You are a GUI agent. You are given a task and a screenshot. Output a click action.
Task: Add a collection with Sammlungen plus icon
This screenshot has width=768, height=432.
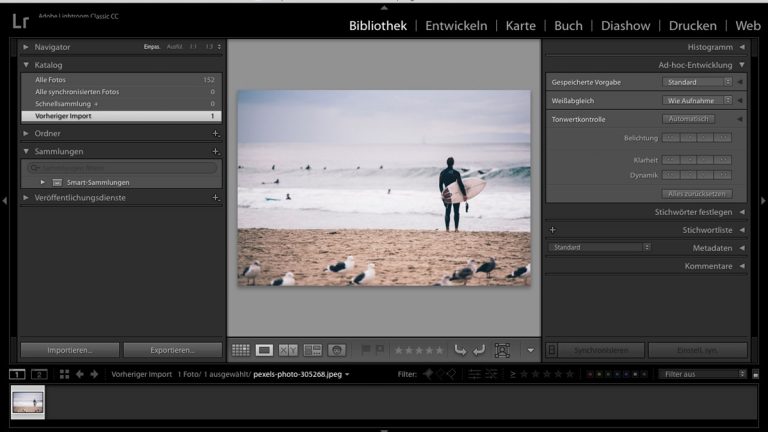click(215, 151)
